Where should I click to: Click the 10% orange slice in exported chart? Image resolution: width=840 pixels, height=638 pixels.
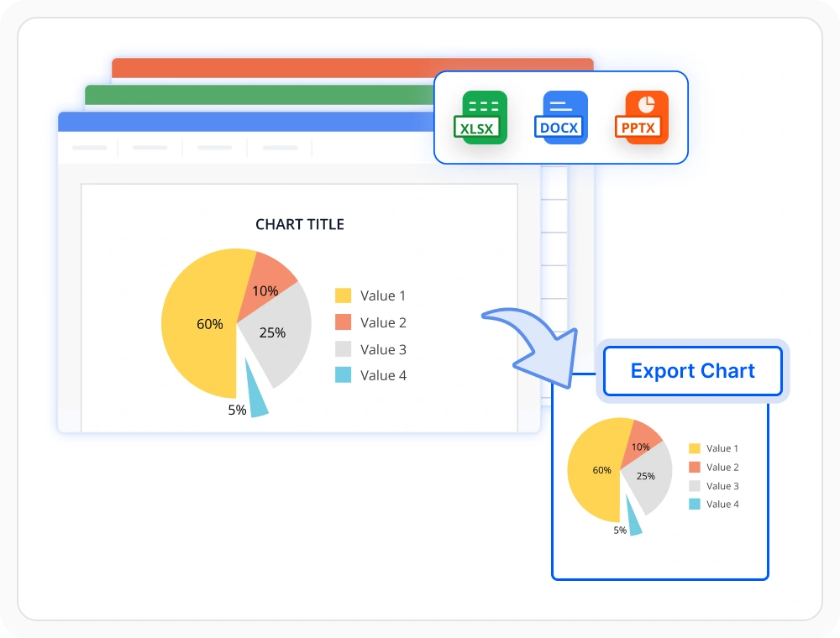[641, 443]
